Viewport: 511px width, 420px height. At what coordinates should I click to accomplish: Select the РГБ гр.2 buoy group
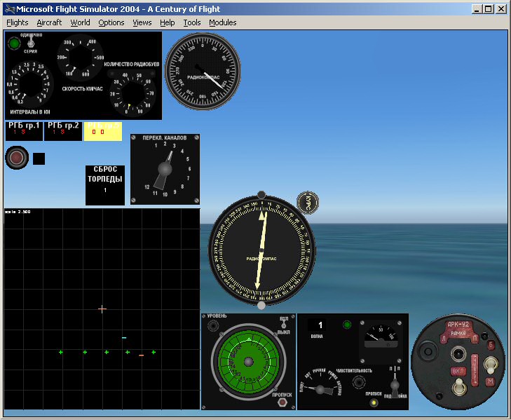(63, 131)
